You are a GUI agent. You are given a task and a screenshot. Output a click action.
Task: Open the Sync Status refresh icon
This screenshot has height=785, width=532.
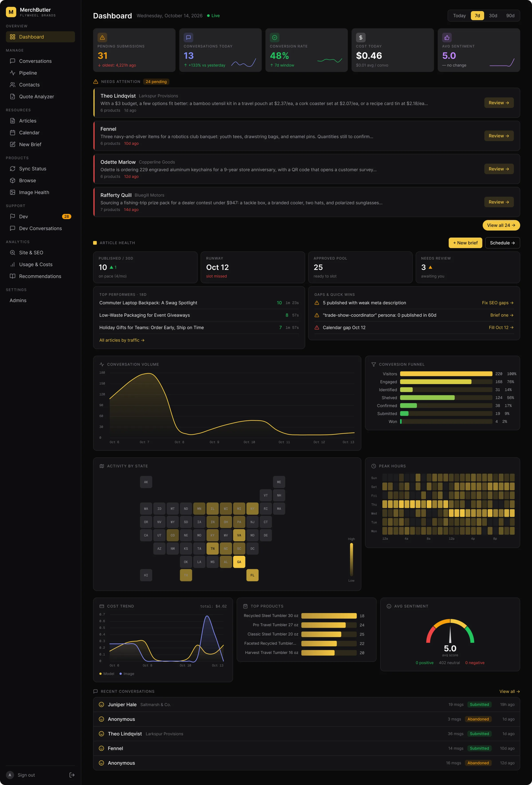click(x=12, y=169)
